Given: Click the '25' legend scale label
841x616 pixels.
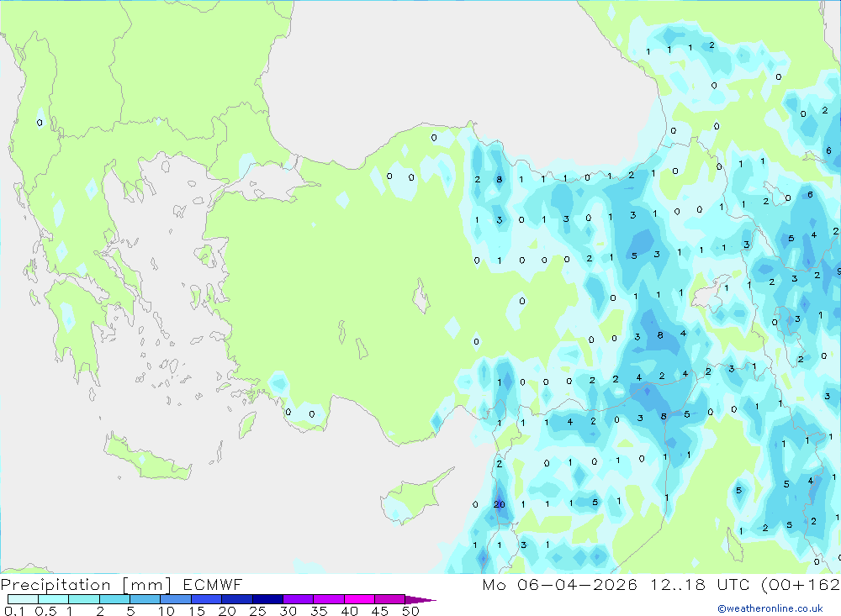Looking at the screenshot, I should point(257,611).
